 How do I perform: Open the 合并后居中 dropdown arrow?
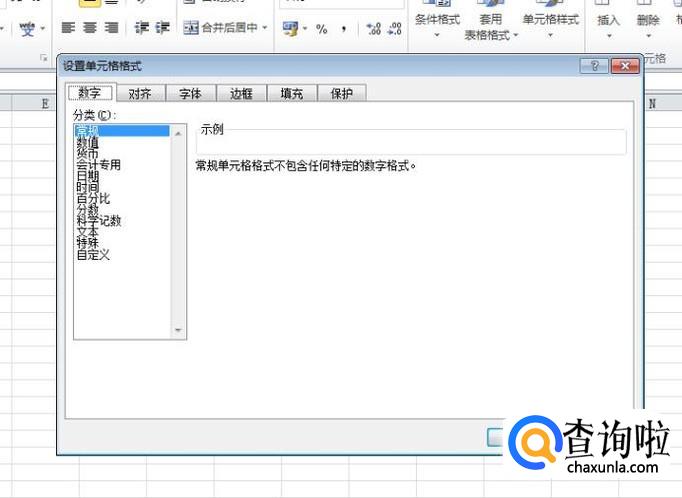265,28
